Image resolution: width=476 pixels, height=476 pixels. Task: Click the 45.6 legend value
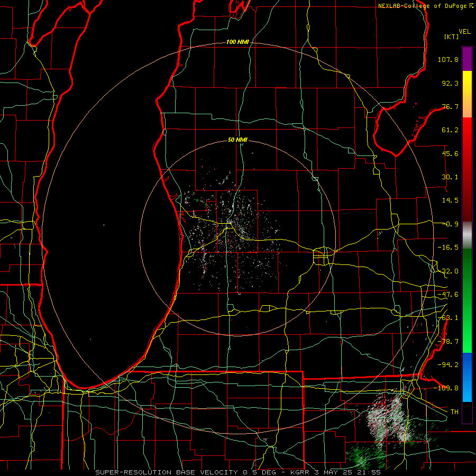coord(450,153)
